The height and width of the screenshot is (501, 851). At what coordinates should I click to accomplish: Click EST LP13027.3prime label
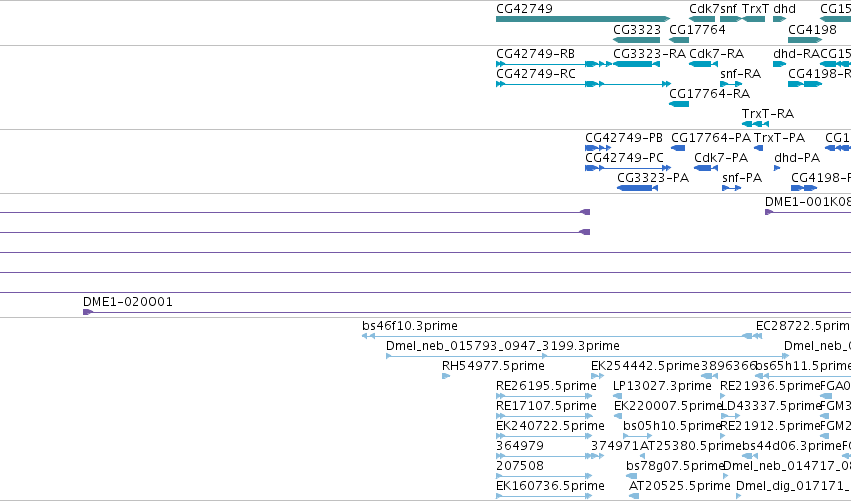662,386
